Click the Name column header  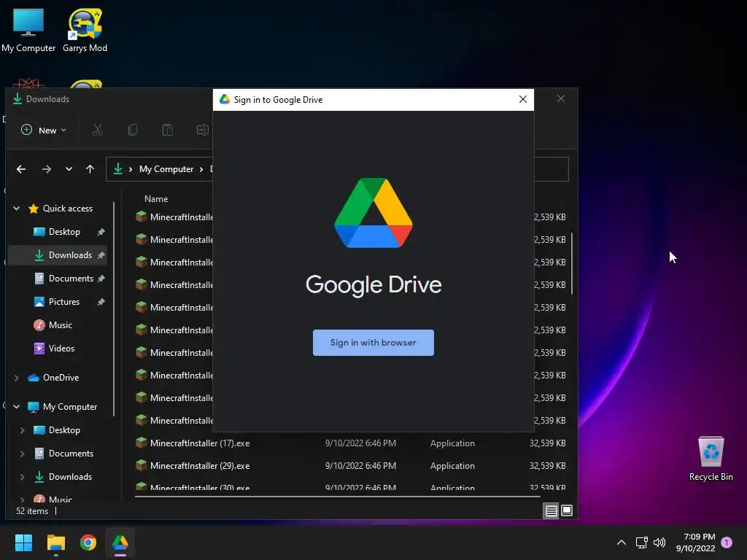156,198
